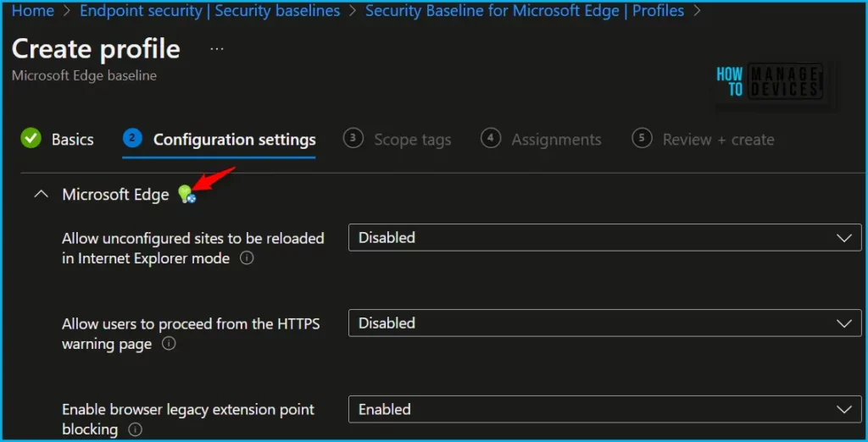868x442 pixels.
Task: Click the lightbulb insight icon beside Microsoft Edge
Action: pyautogui.click(x=186, y=194)
